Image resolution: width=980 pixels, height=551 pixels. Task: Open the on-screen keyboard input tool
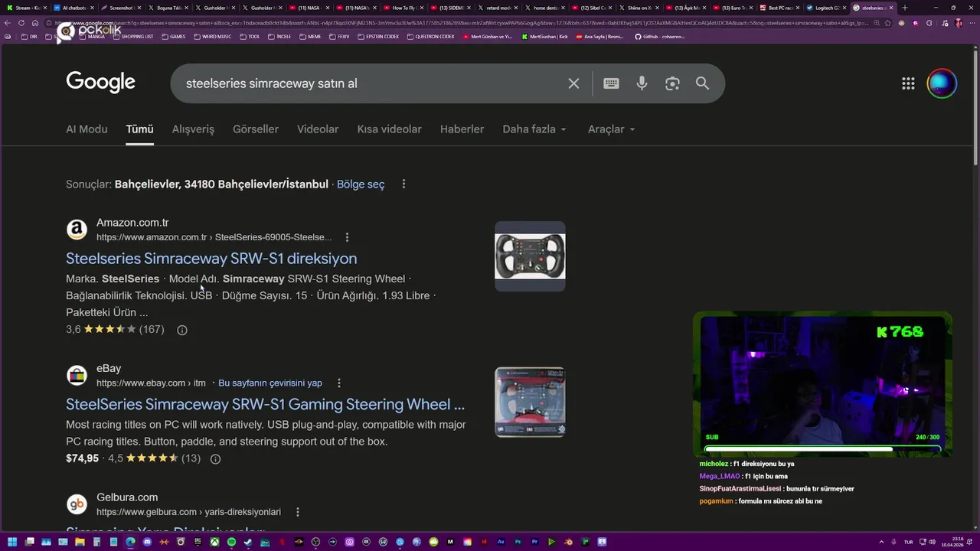611,83
